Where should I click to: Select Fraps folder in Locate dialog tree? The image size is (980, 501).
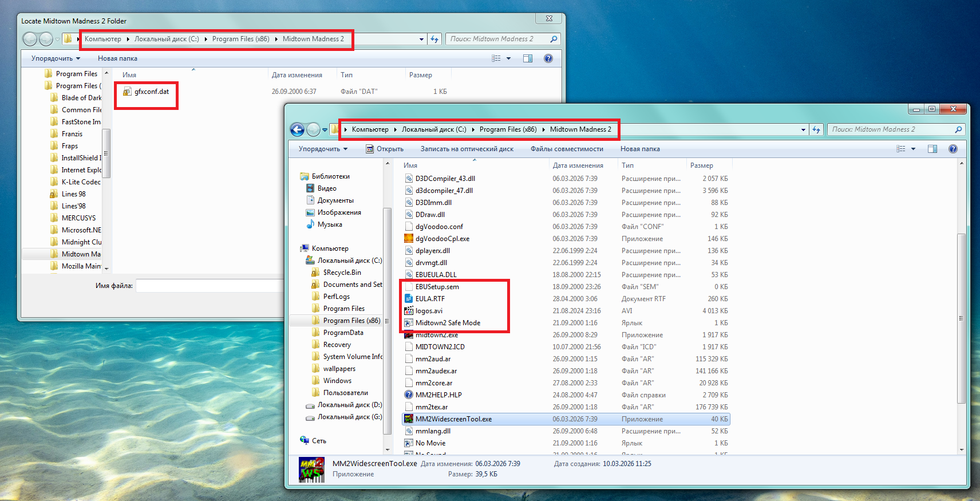click(69, 146)
